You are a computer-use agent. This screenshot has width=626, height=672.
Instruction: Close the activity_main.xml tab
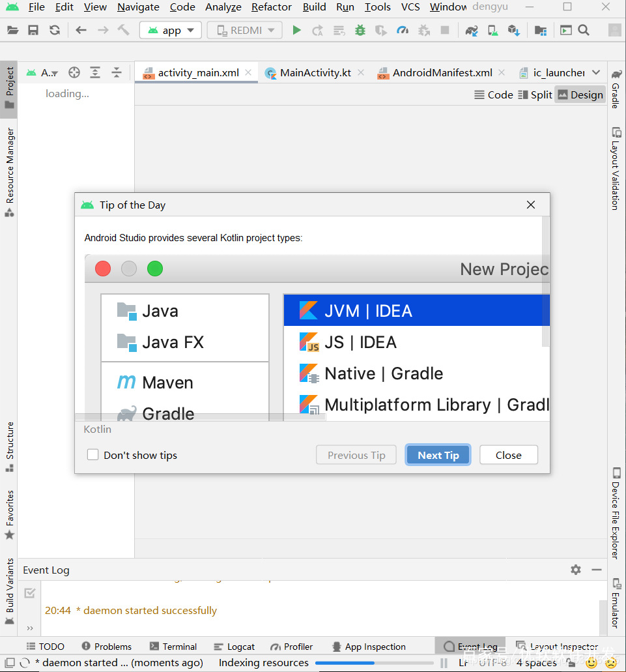click(248, 72)
